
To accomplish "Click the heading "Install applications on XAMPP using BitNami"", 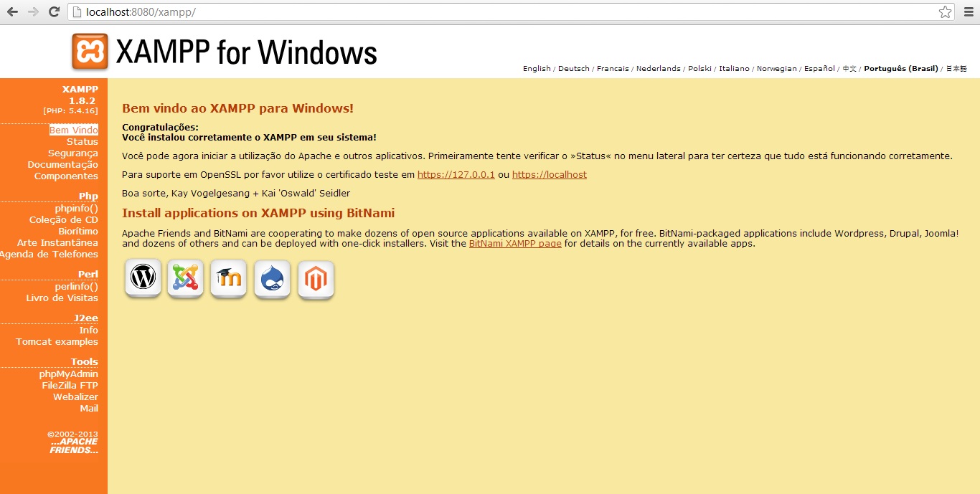I will click(258, 213).
